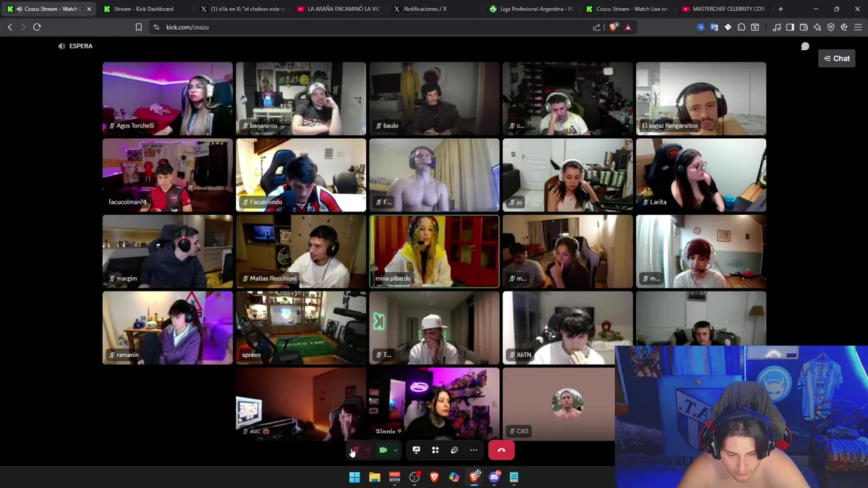The height and width of the screenshot is (488, 868).
Task: Bookmark this page icon
Action: click(x=138, y=27)
